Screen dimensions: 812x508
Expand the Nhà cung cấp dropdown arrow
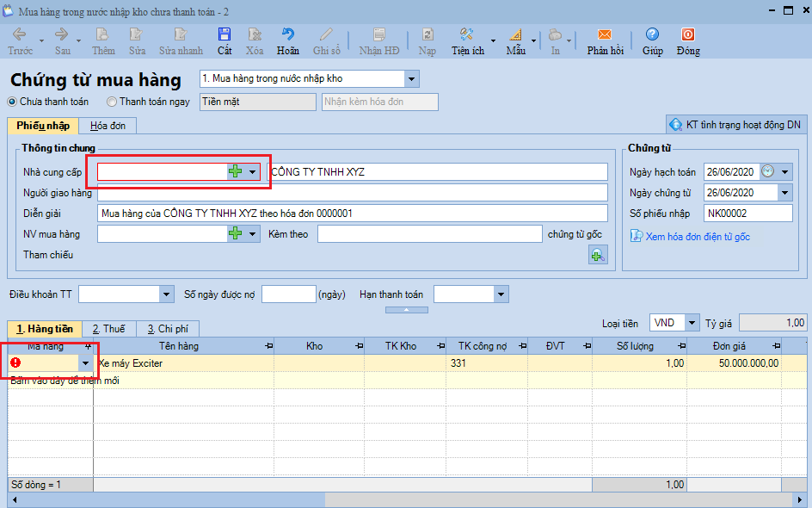click(252, 171)
